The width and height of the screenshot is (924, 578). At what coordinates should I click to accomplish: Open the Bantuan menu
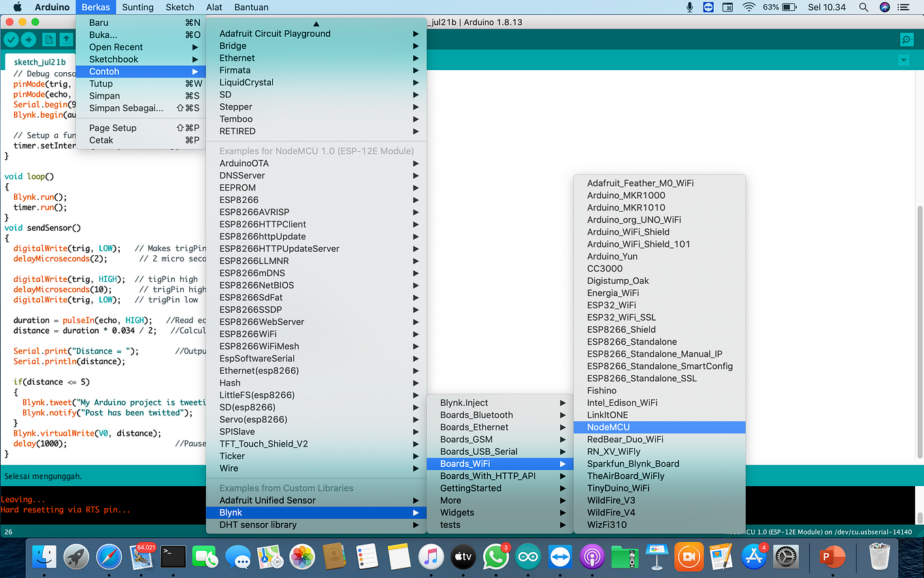click(251, 7)
